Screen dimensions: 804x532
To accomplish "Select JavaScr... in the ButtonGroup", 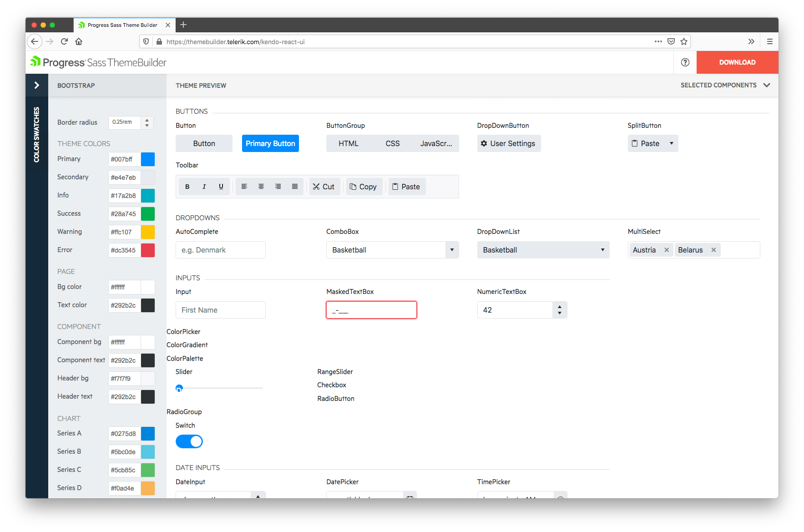I will (x=436, y=143).
